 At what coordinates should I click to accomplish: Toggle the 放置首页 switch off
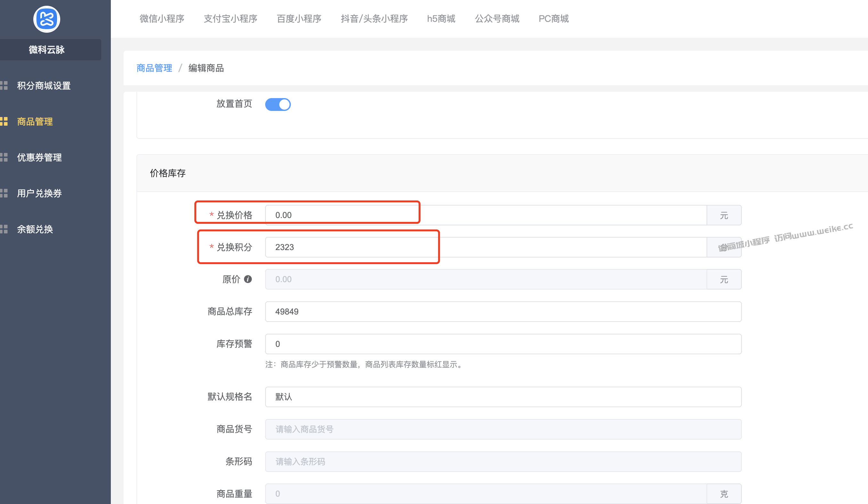[278, 105]
